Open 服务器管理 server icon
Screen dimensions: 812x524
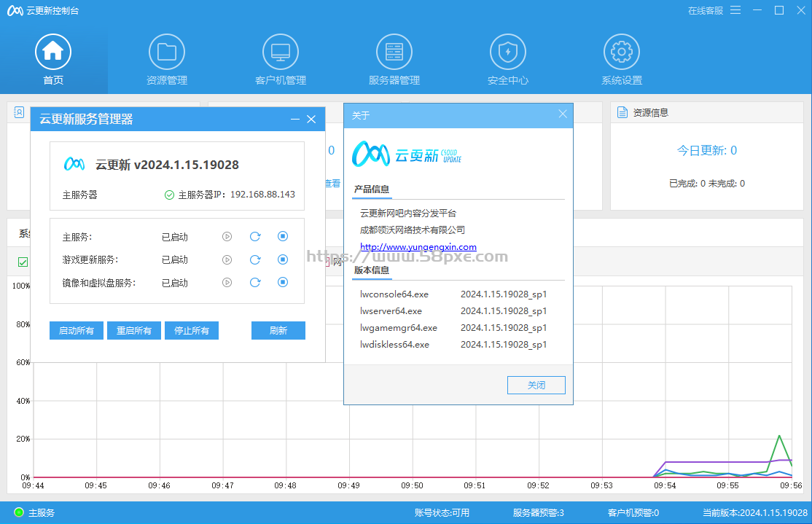tap(394, 52)
